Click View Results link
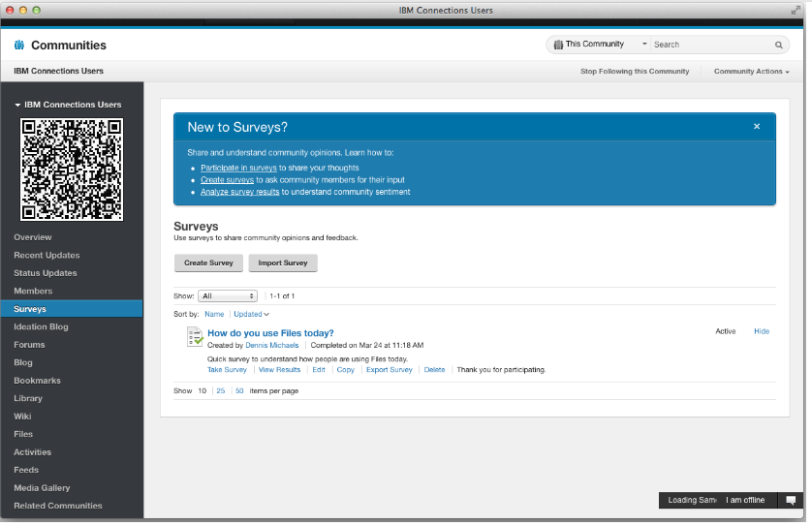The width and height of the screenshot is (812, 526). [x=280, y=370]
